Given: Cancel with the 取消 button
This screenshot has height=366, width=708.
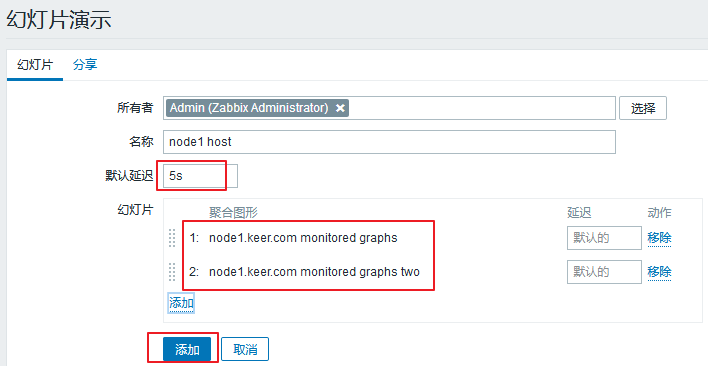Looking at the screenshot, I should [245, 349].
